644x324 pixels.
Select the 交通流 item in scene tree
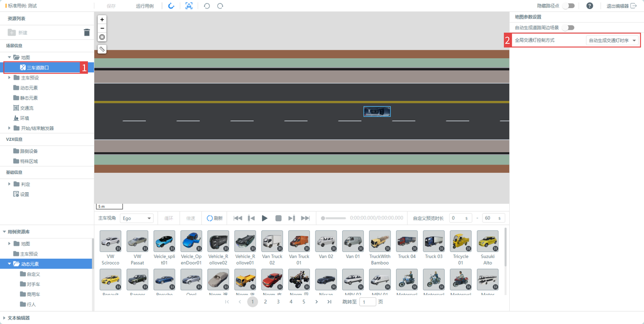tap(26, 108)
